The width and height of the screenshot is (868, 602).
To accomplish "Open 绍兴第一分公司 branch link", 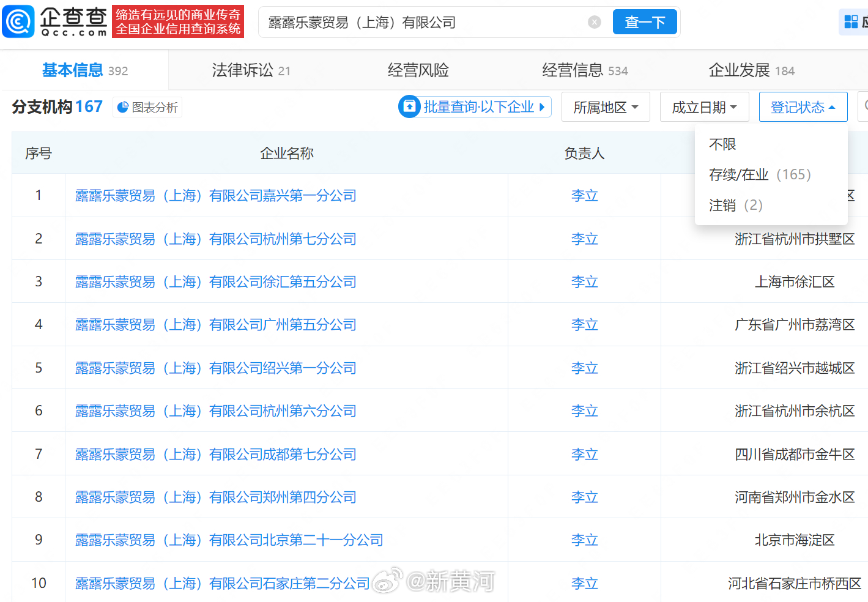I will tap(216, 368).
